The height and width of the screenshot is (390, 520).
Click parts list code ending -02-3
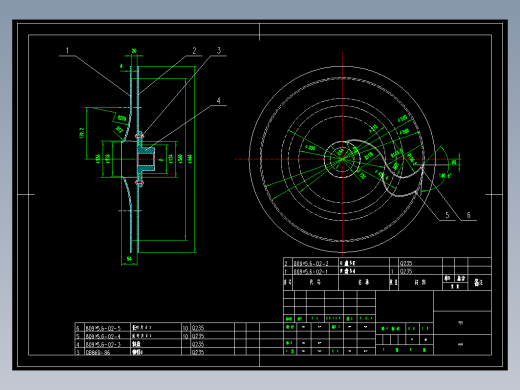(103, 344)
